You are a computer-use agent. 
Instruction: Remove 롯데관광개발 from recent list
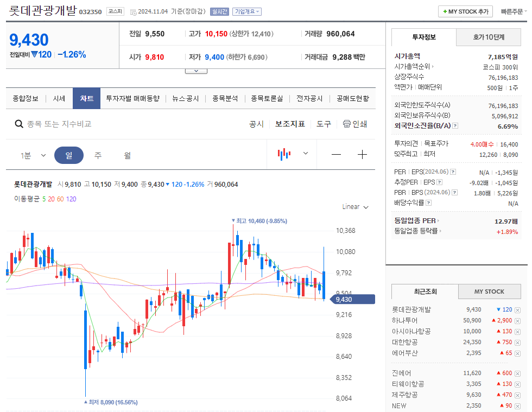point(517,310)
